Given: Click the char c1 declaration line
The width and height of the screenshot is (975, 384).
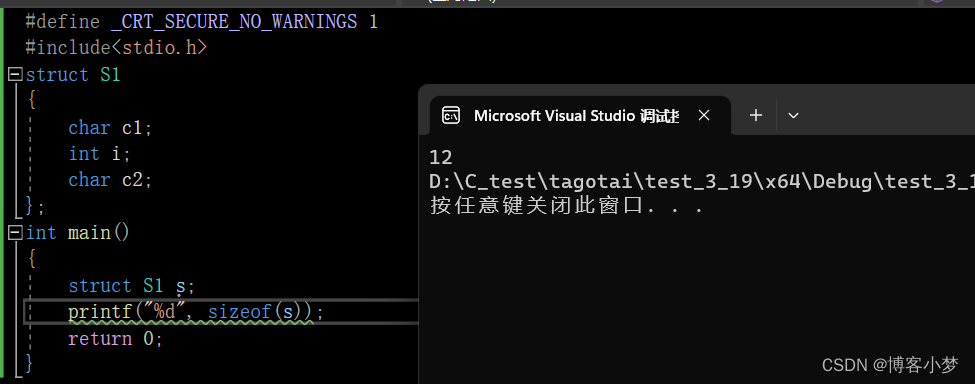Looking at the screenshot, I should 110,128.
